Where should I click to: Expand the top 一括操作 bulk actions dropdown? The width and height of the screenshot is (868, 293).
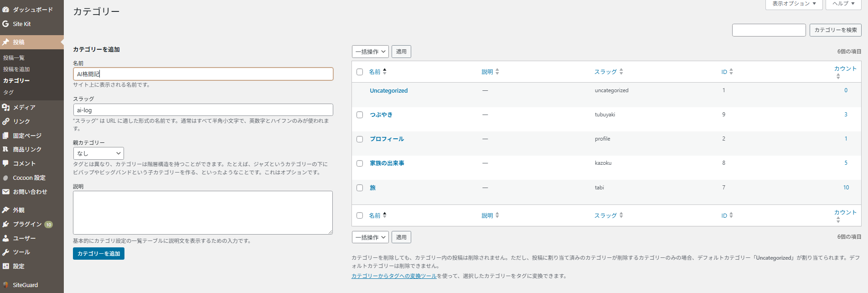tap(370, 52)
